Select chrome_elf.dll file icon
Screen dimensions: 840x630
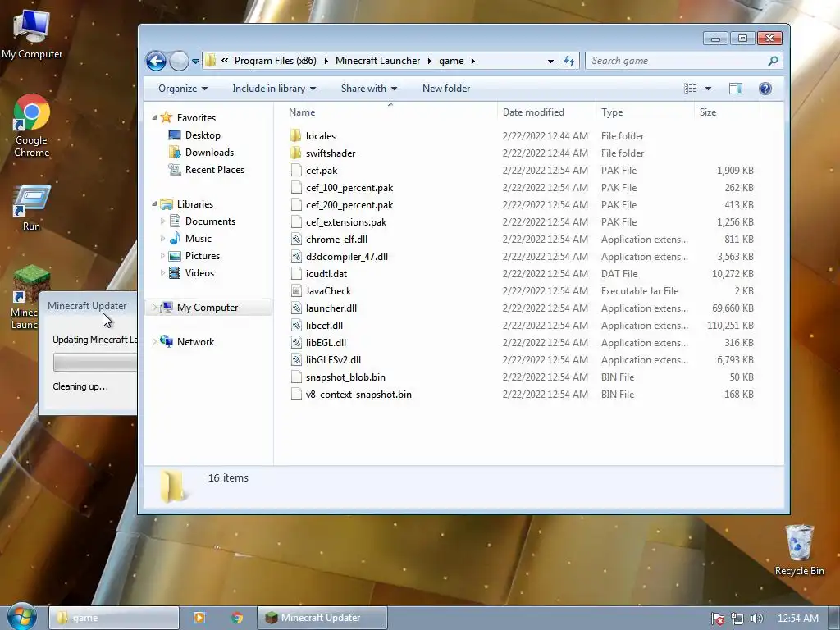click(x=295, y=239)
